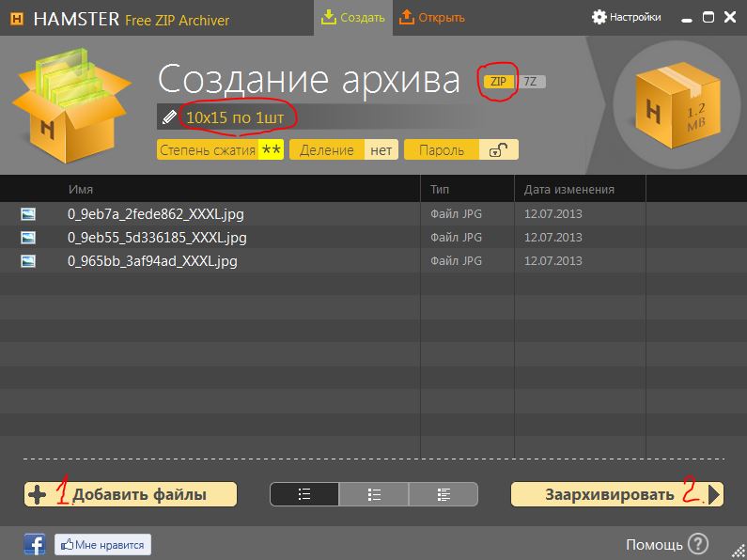Click the window resize grip corner
The width and height of the screenshot is (747, 560).
tap(738, 552)
